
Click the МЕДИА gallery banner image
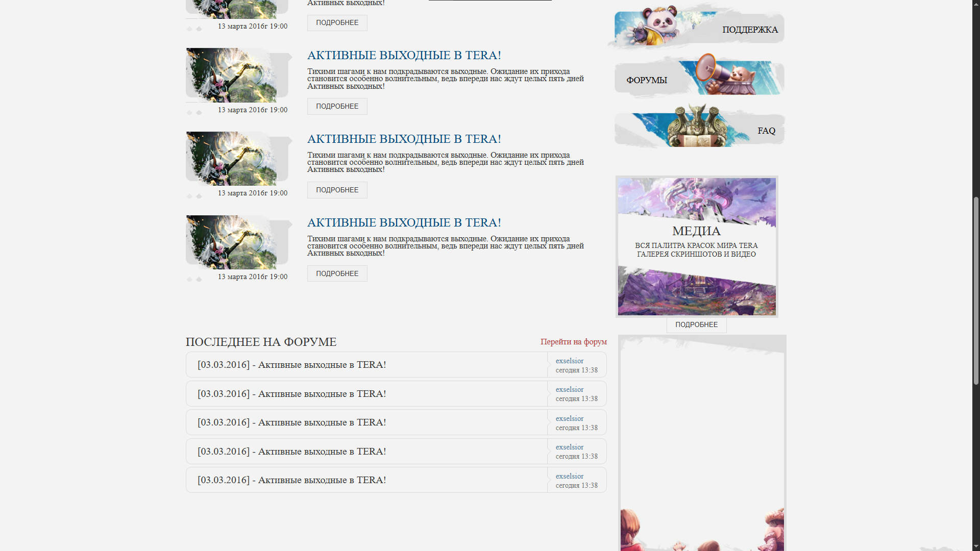click(697, 246)
